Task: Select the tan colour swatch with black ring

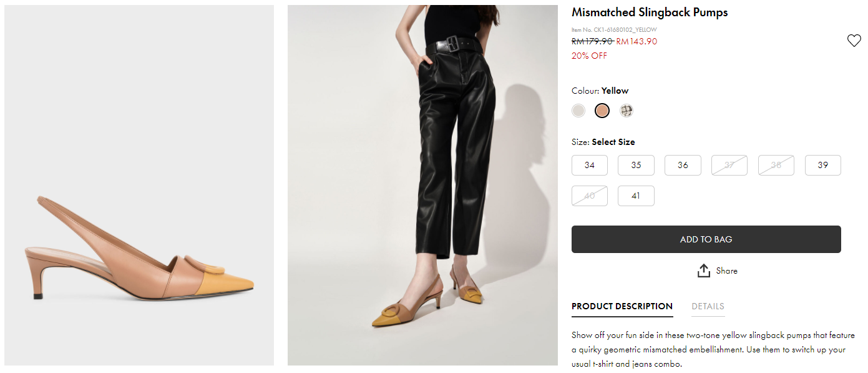Action: [x=602, y=111]
